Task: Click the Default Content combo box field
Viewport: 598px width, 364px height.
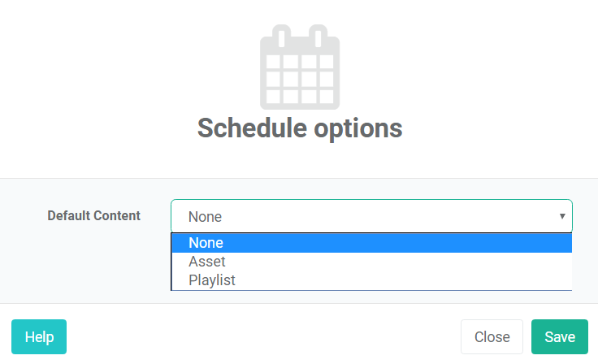Action: point(371,216)
